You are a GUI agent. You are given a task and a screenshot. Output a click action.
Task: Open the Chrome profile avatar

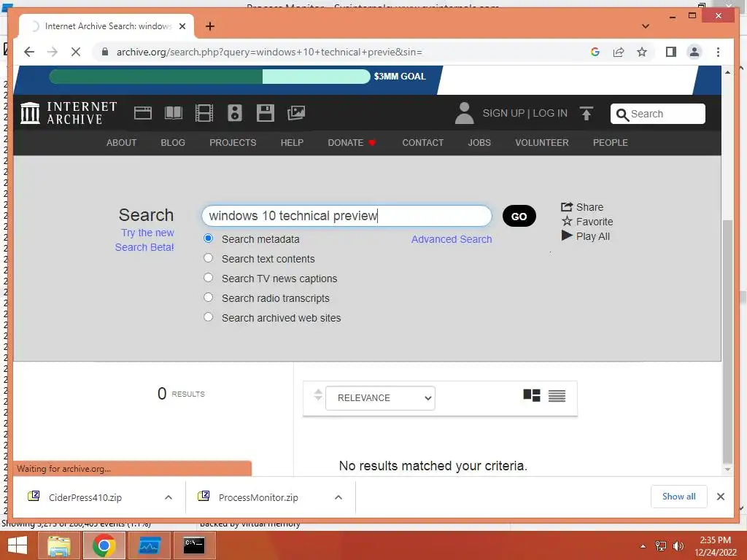(694, 52)
